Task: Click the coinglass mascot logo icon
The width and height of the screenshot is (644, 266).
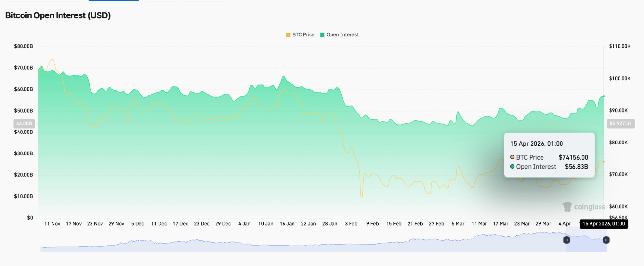Action: (x=567, y=207)
